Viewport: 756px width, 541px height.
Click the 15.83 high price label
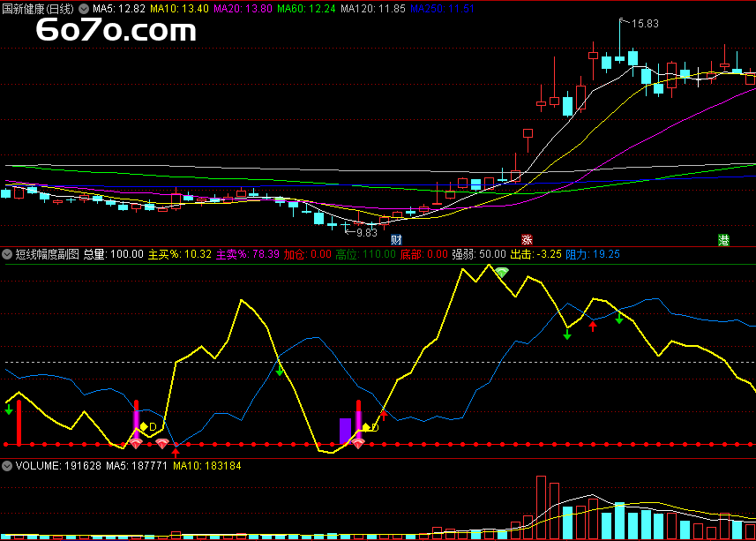(645, 24)
